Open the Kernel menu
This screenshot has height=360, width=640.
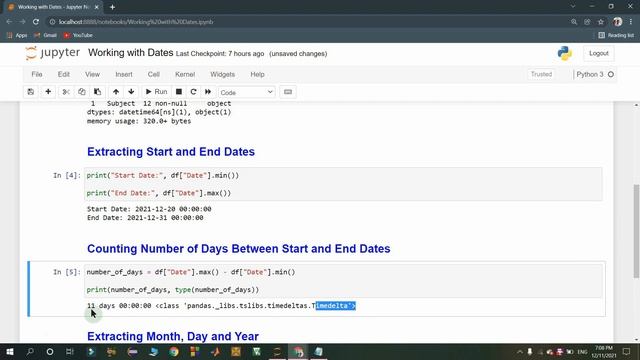(185, 74)
